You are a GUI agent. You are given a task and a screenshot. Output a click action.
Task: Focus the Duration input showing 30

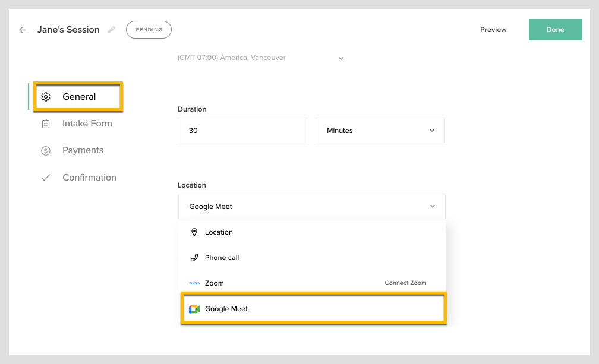point(242,131)
